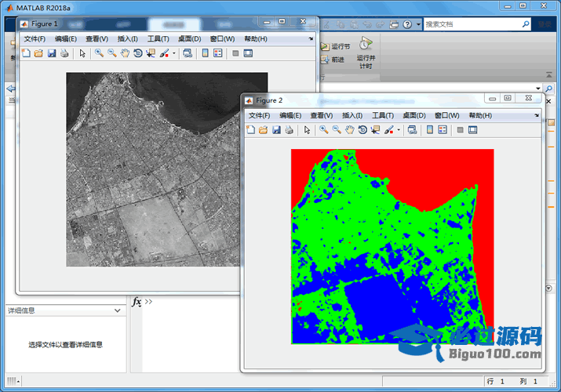
Task: Click Link Plot icon in Figure 1 toolbar
Action: (188, 53)
